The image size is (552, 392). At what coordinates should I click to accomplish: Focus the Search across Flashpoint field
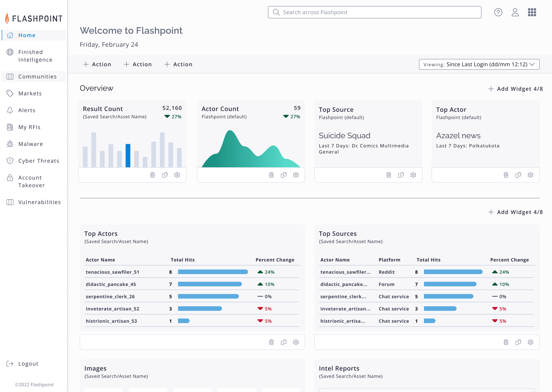[374, 12]
